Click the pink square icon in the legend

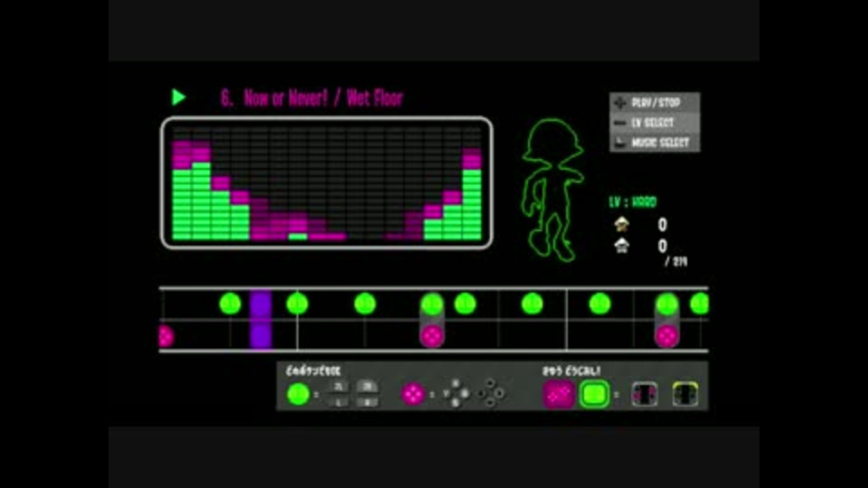coord(558,395)
